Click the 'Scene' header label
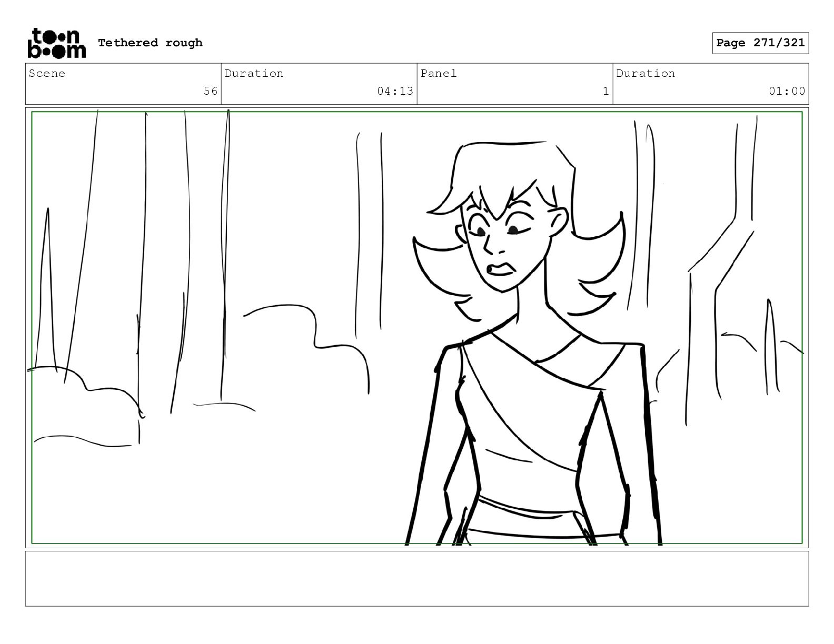 [x=47, y=74]
